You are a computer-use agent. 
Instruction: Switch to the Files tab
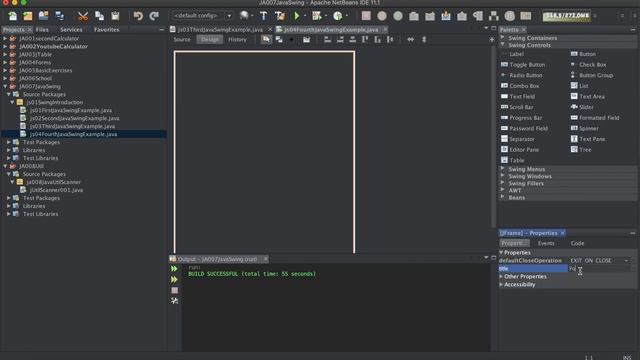(x=42, y=29)
